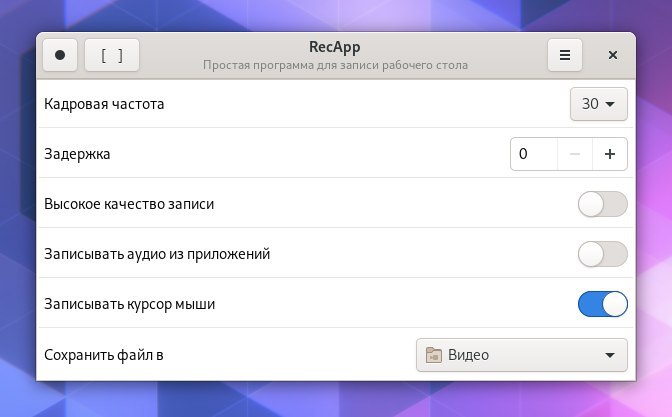Click the 'Сохранить файл в' label
This screenshot has width=672, height=417.
pos(104,355)
